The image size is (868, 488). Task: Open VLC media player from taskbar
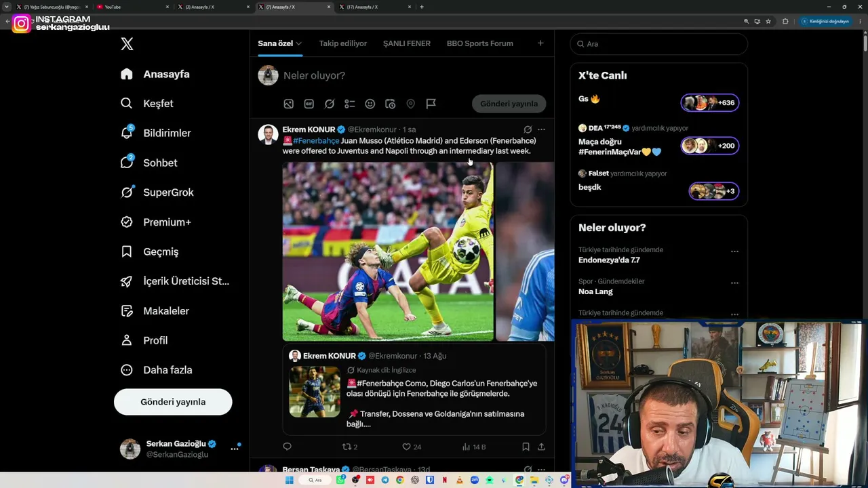point(460,480)
